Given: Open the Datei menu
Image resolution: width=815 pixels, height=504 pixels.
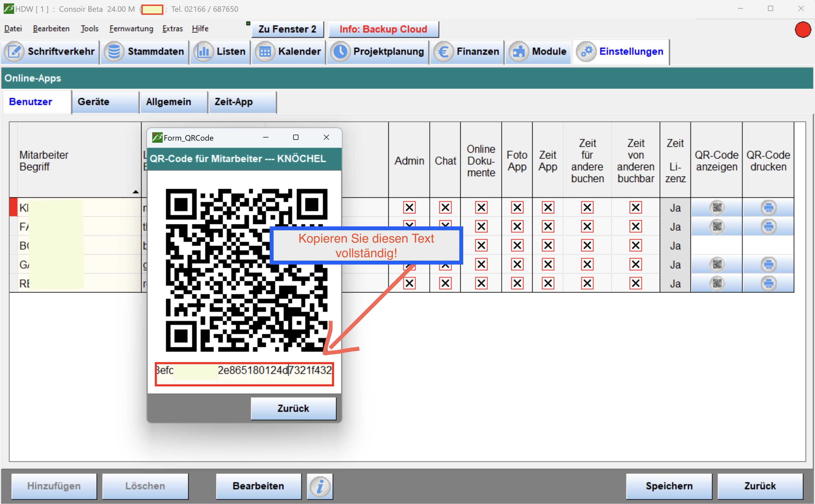Looking at the screenshot, I should [13, 29].
